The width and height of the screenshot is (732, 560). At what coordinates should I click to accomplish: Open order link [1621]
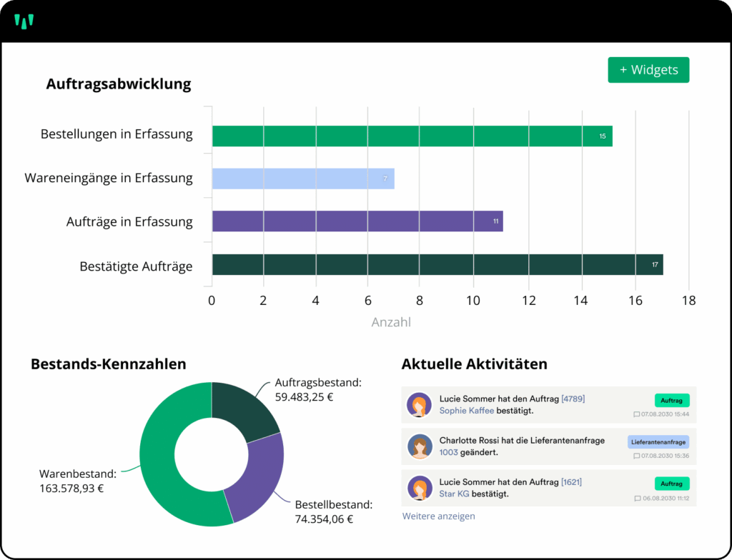click(573, 481)
